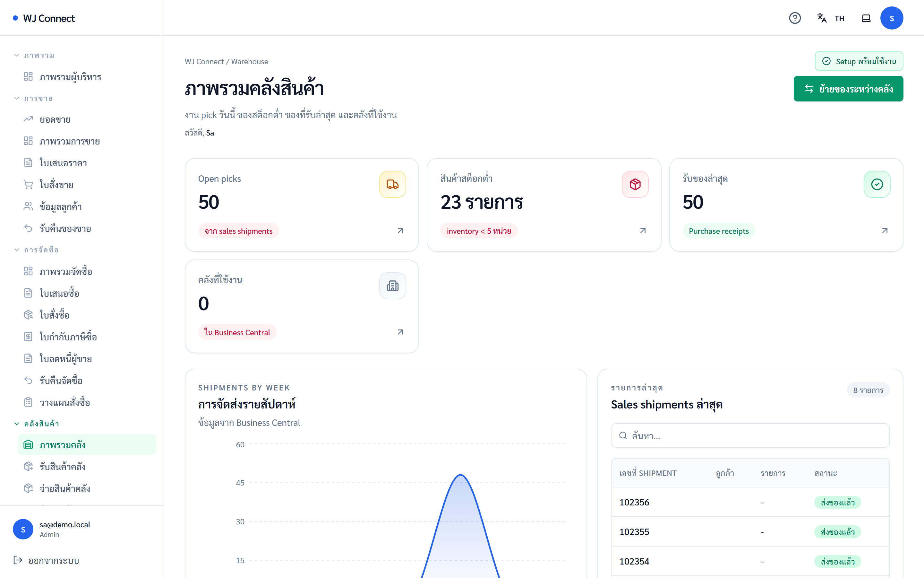The image size is (924, 578).
Task: Click the ลูกค้า column header
Action: (725, 473)
